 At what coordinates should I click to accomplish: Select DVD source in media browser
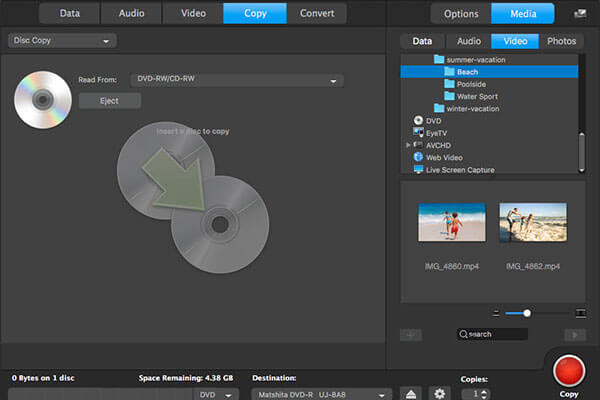tap(434, 120)
